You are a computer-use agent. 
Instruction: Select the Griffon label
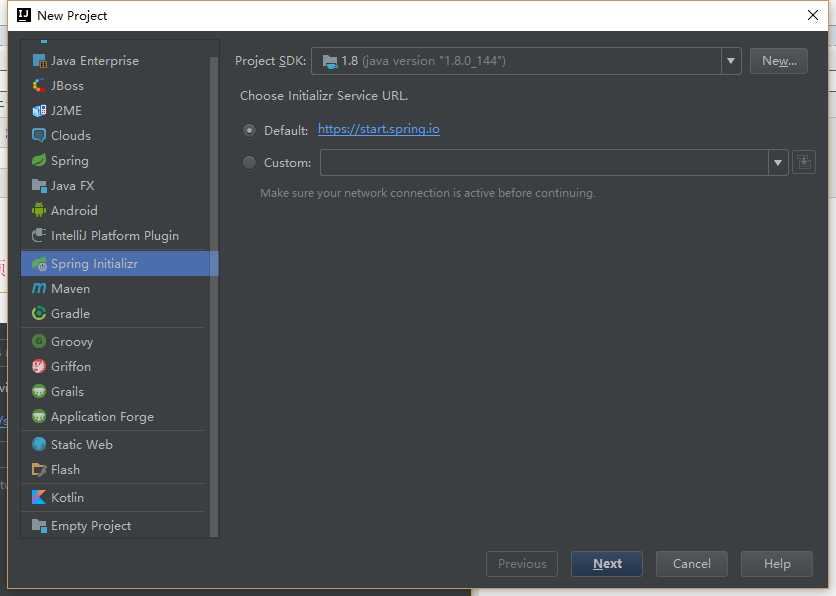tap(71, 366)
